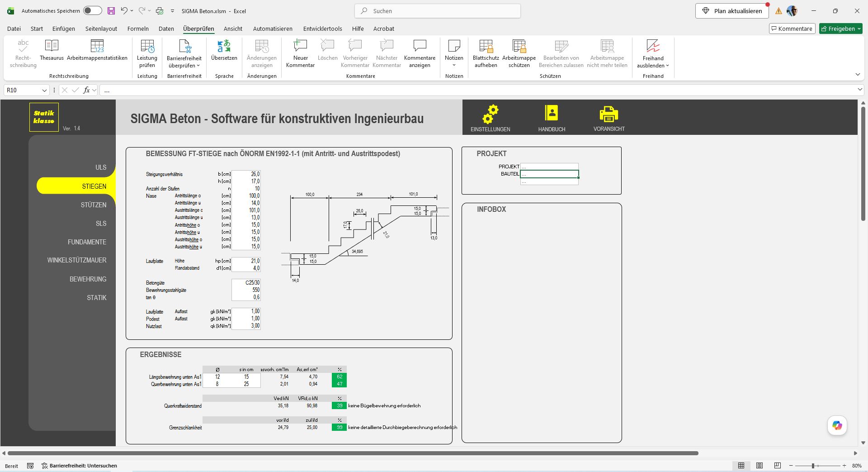
Task: Click the Undo arrow icon
Action: (124, 11)
